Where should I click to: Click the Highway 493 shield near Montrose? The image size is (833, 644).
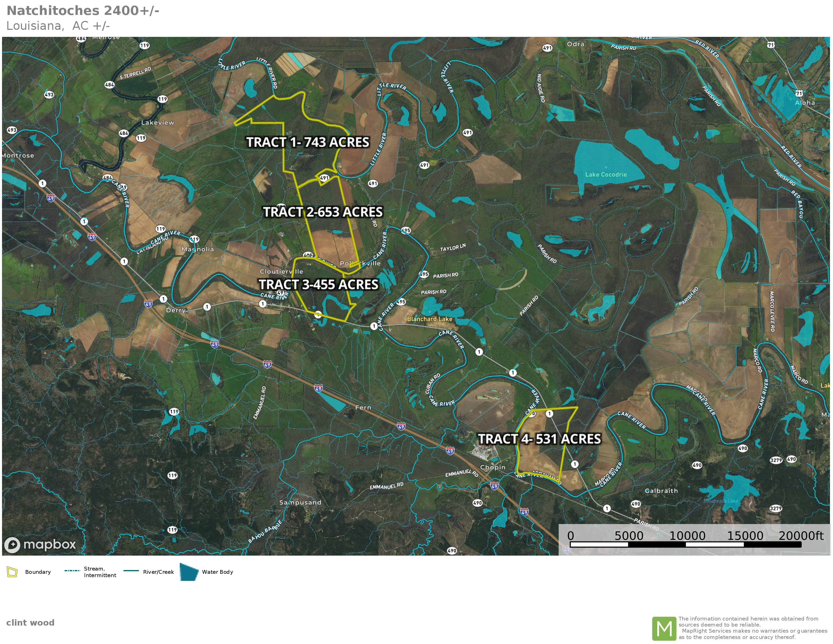[x=12, y=130]
